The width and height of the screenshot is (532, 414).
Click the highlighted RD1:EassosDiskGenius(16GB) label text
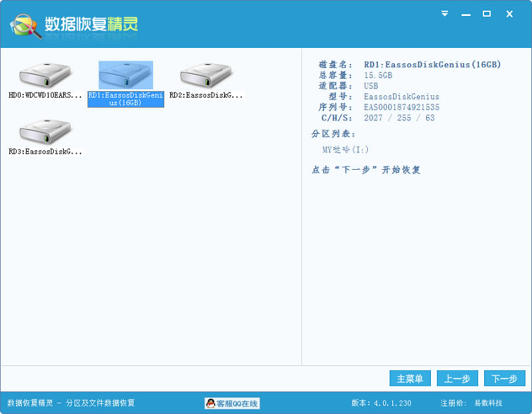pos(126,99)
